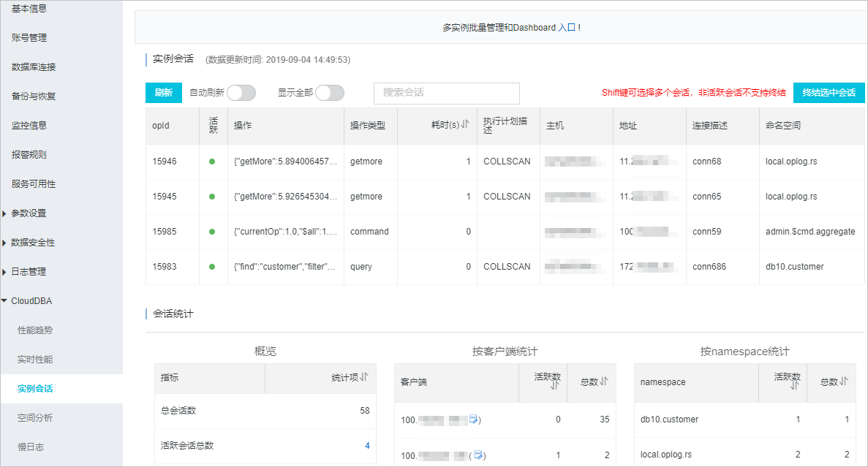
Task: Select session row with opId 15945
Action: click(505, 197)
